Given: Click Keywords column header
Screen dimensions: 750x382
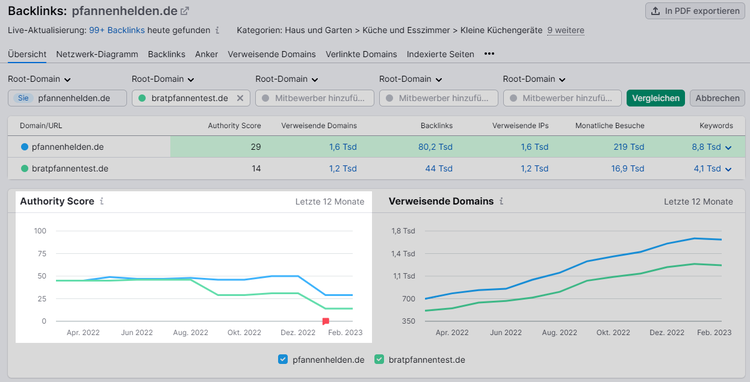Looking at the screenshot, I should point(716,126).
